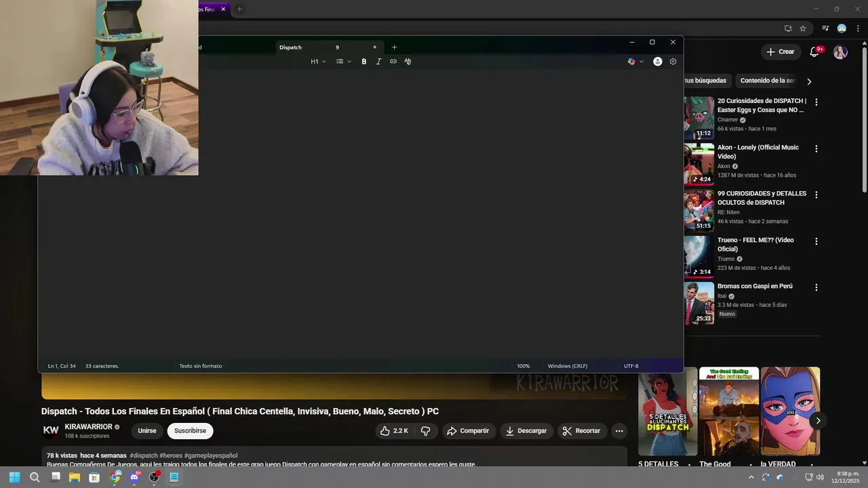
Task: Toggle bold formatting in Notepad
Action: 363,62
